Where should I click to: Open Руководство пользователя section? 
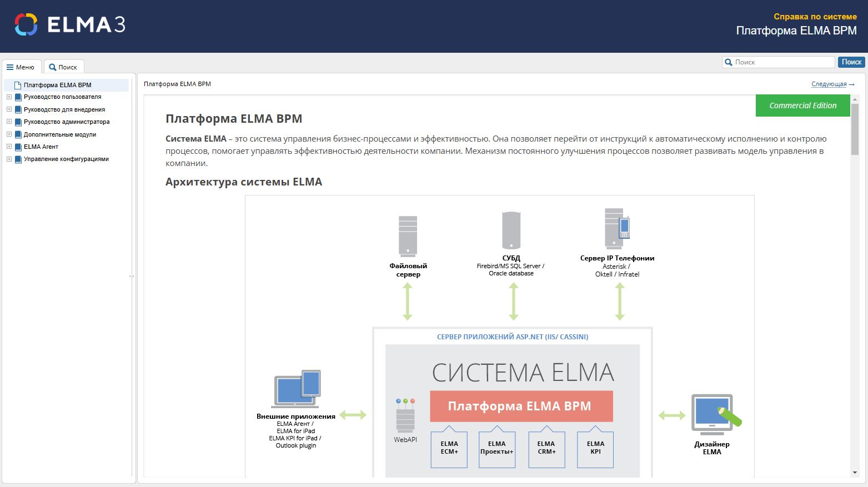point(62,97)
